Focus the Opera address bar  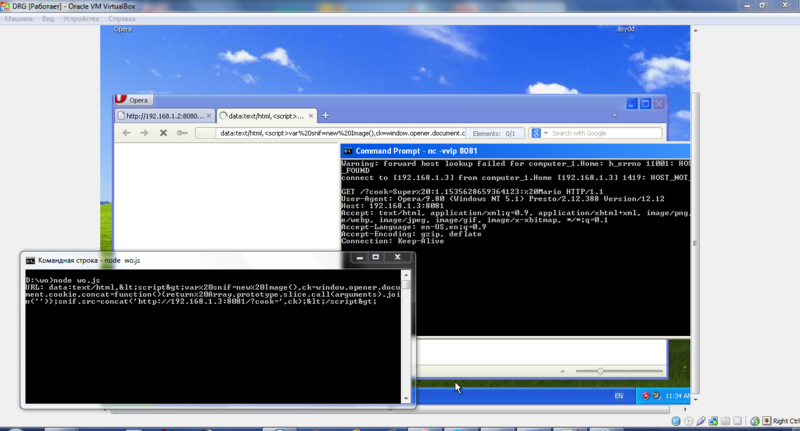pos(341,133)
